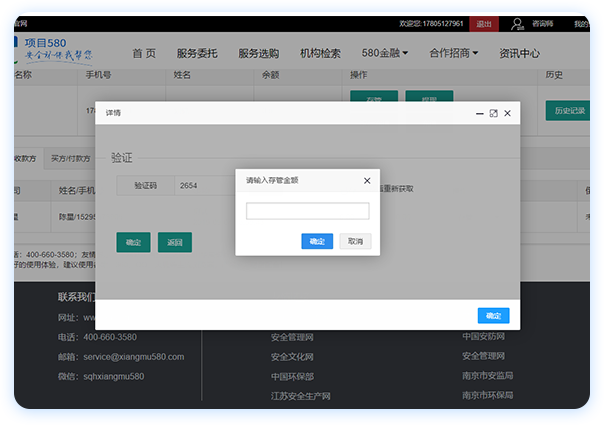Close the 请输入存管金额 dialog with X
Screen dimensions: 604x425
pyautogui.click(x=367, y=181)
